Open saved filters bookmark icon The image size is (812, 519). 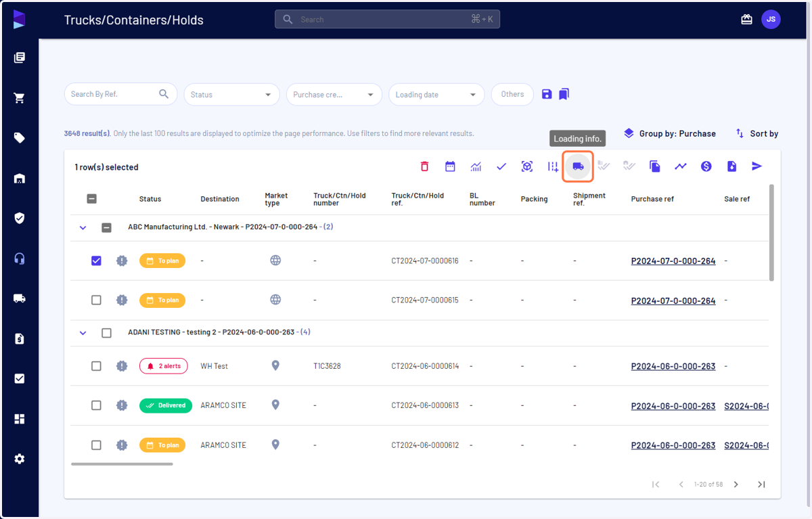(x=564, y=94)
